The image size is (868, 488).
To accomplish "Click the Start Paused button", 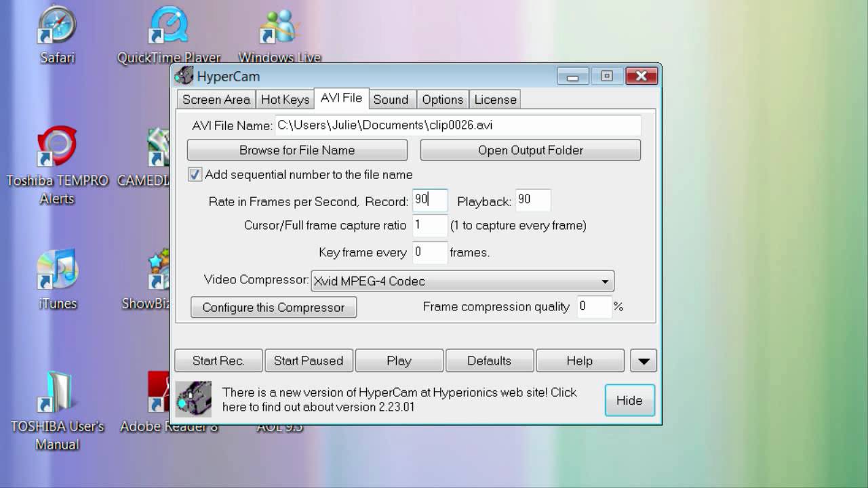I will point(309,361).
